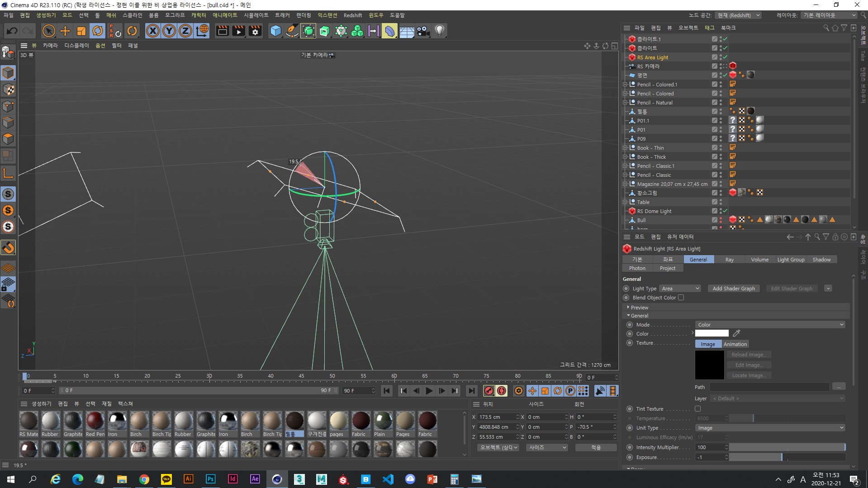
Task: Click the Image texture button
Action: pos(708,344)
